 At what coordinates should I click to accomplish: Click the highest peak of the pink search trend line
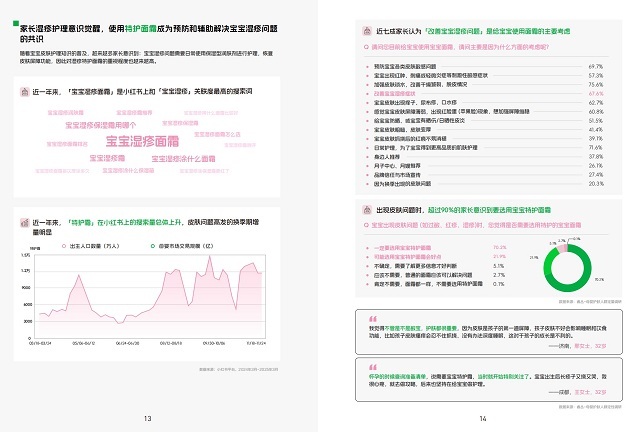click(x=210, y=256)
